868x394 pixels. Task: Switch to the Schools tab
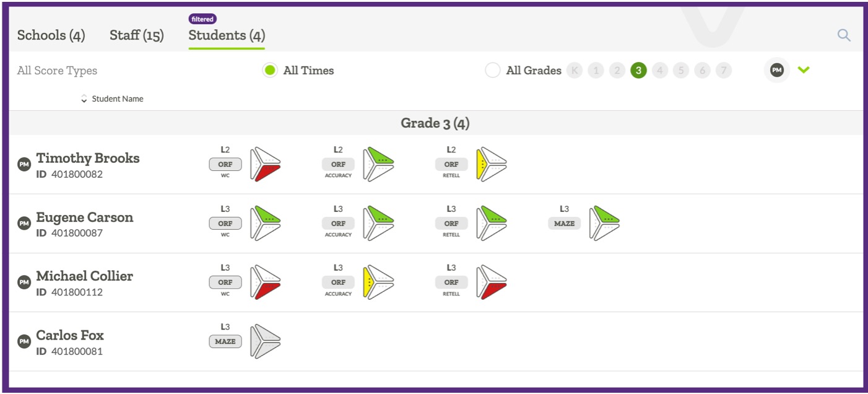point(51,35)
